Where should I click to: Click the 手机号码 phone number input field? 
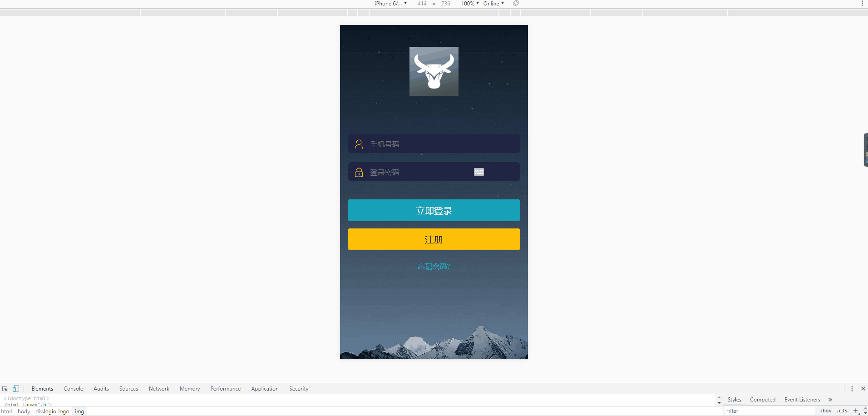click(440, 144)
